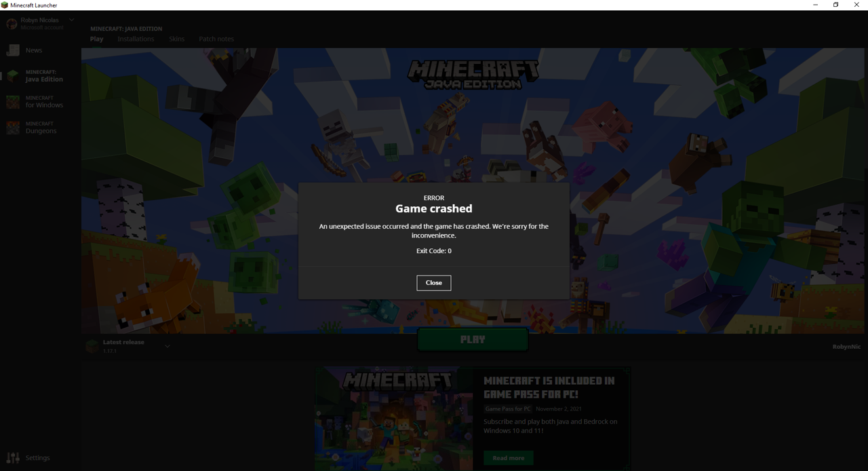Restore down the Minecraft Launcher window
Viewport: 868px width, 471px height.
click(x=835, y=5)
